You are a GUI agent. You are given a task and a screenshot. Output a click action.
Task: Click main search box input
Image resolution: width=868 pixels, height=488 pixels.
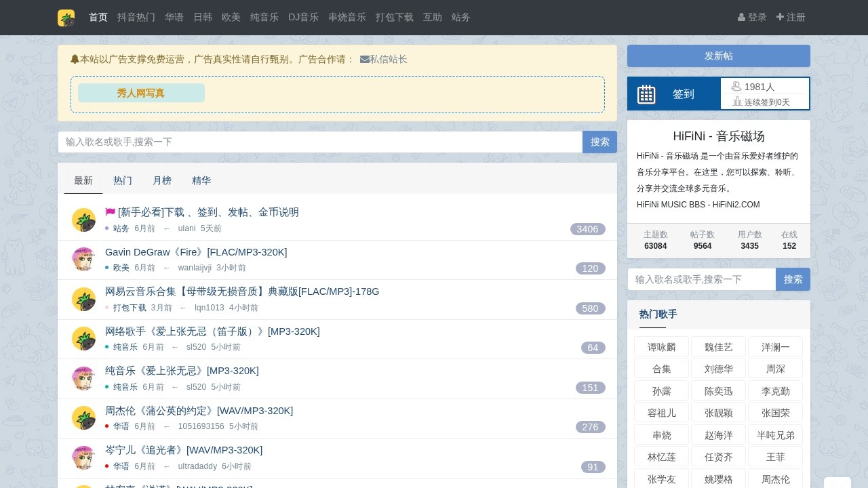(320, 142)
